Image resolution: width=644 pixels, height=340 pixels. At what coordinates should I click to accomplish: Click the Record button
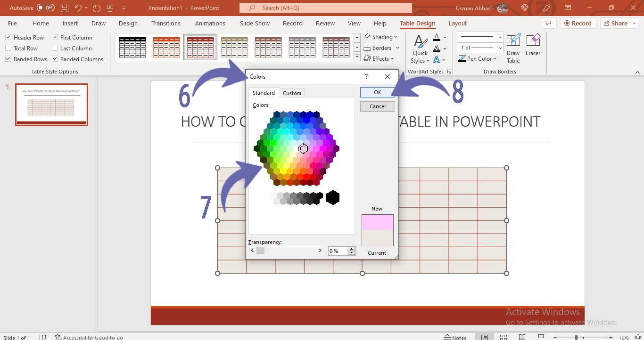click(578, 23)
